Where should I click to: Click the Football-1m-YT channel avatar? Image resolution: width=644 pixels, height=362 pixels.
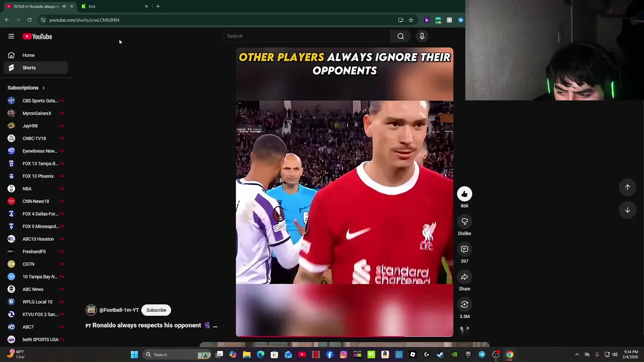(91, 310)
